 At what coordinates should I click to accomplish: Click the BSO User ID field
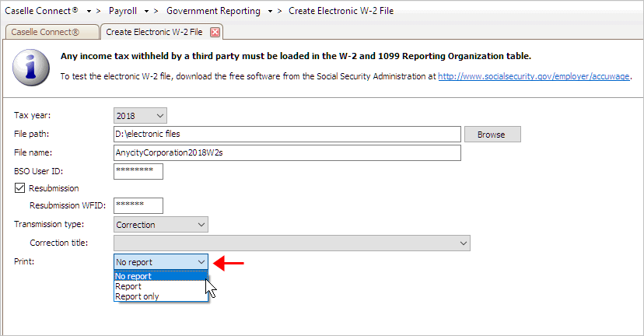tap(138, 171)
